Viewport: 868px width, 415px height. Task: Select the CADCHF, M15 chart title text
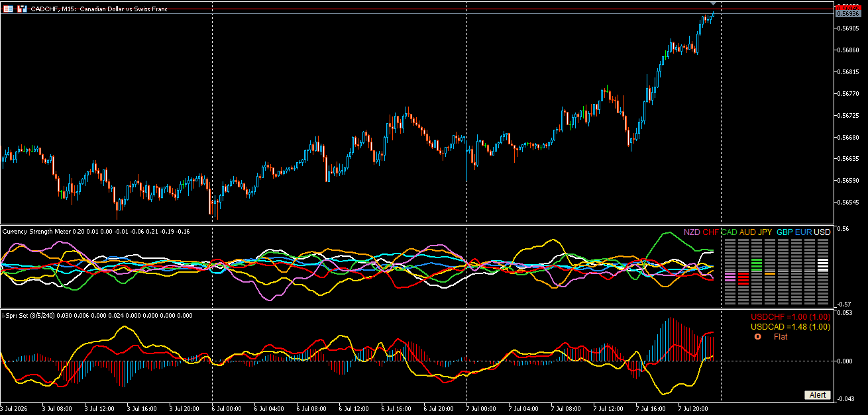[99, 9]
